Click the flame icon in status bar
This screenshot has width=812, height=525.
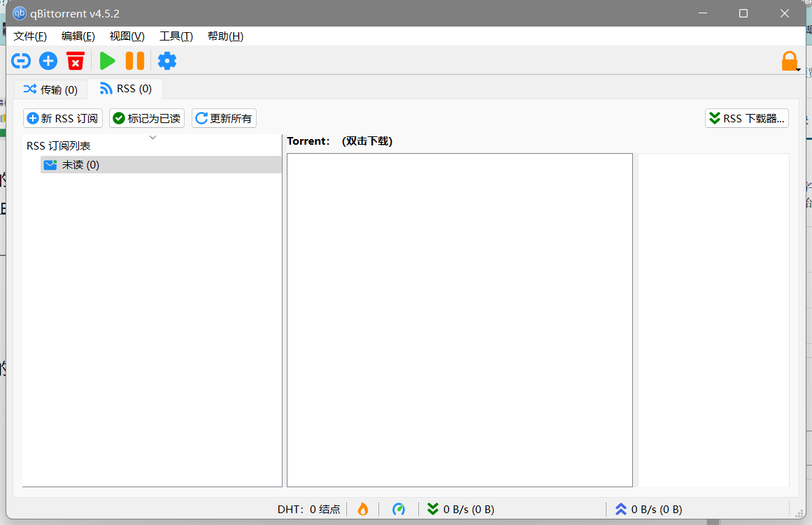pos(362,509)
